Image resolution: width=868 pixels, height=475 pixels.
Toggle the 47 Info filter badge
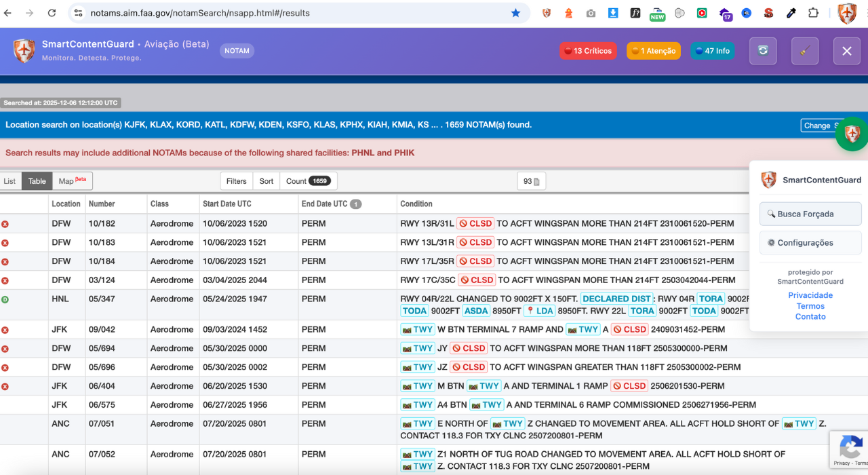(x=712, y=51)
